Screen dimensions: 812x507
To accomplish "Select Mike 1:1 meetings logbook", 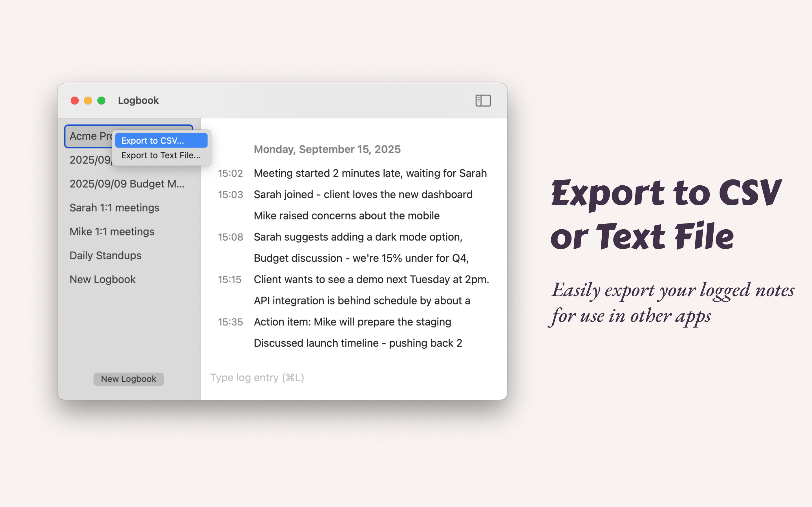I will click(112, 231).
